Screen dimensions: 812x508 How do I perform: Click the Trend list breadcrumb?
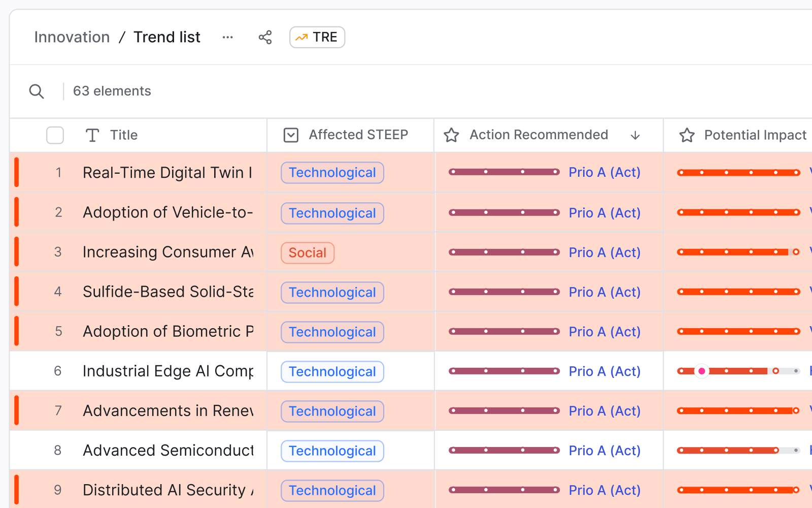167,37
